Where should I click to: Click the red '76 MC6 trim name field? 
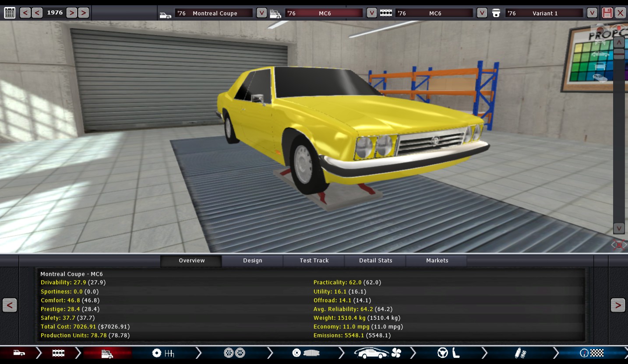[x=324, y=13]
